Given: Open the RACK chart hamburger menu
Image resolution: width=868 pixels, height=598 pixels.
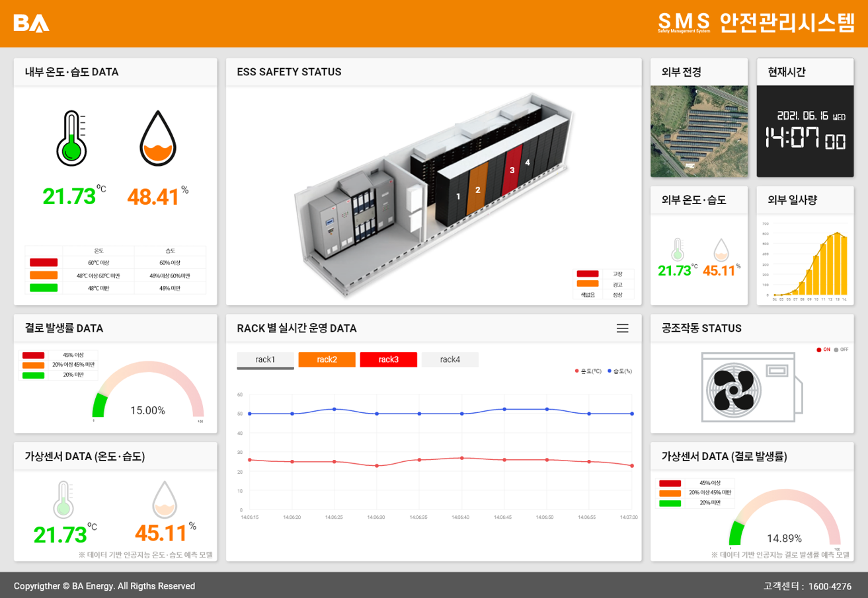Looking at the screenshot, I should click(622, 328).
